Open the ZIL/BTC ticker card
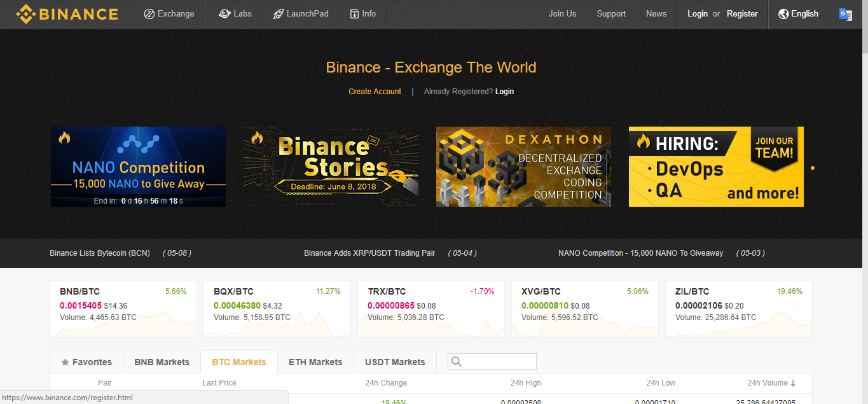 pyautogui.click(x=738, y=309)
